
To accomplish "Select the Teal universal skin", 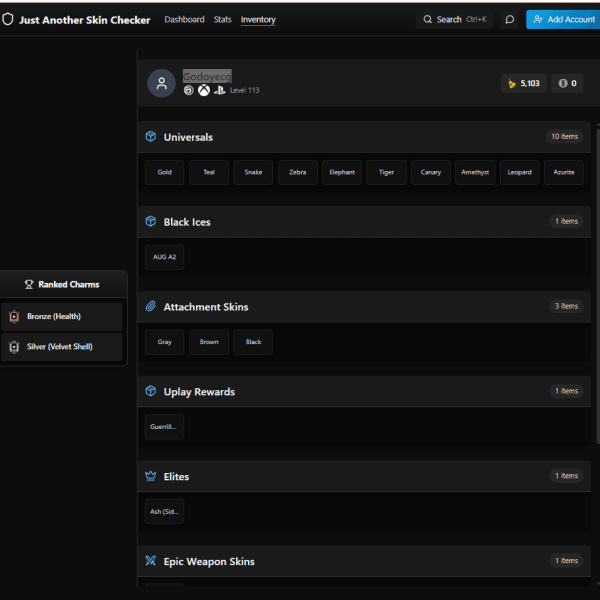I will tap(209, 172).
